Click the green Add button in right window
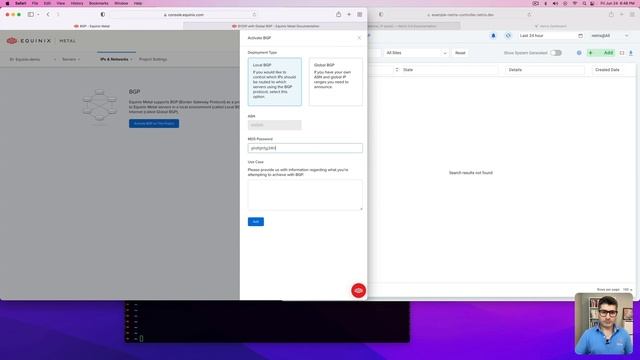 point(601,53)
